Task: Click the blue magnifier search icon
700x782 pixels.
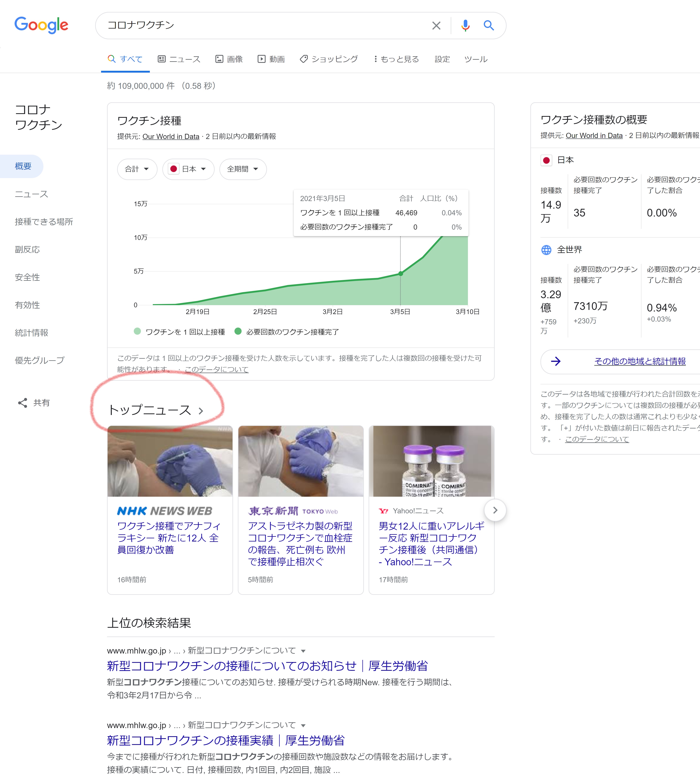Action: [x=489, y=25]
